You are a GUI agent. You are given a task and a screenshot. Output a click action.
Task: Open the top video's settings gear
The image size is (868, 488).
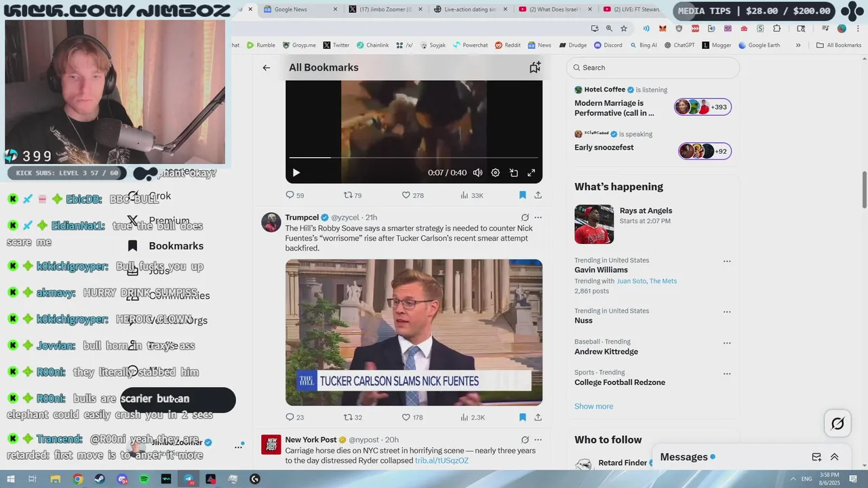point(496,173)
